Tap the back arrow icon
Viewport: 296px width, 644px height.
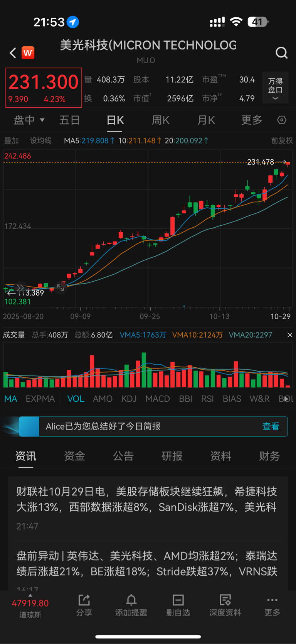click(x=13, y=53)
